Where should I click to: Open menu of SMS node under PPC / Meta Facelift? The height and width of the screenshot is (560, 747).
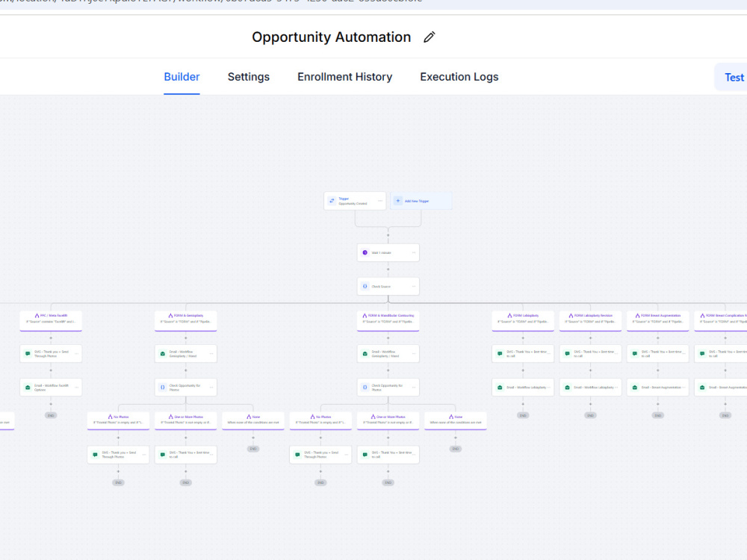[x=77, y=354]
